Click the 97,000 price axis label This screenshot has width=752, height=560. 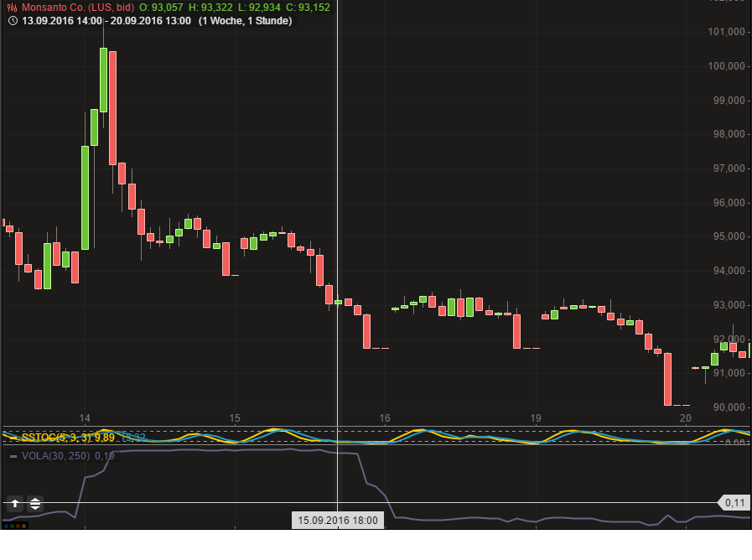(x=729, y=169)
